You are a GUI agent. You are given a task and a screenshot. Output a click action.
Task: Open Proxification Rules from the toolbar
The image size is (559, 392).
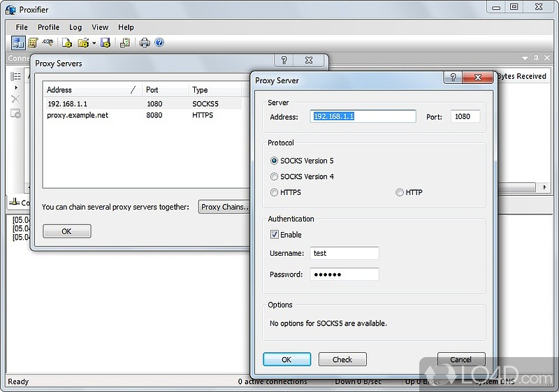coord(32,43)
